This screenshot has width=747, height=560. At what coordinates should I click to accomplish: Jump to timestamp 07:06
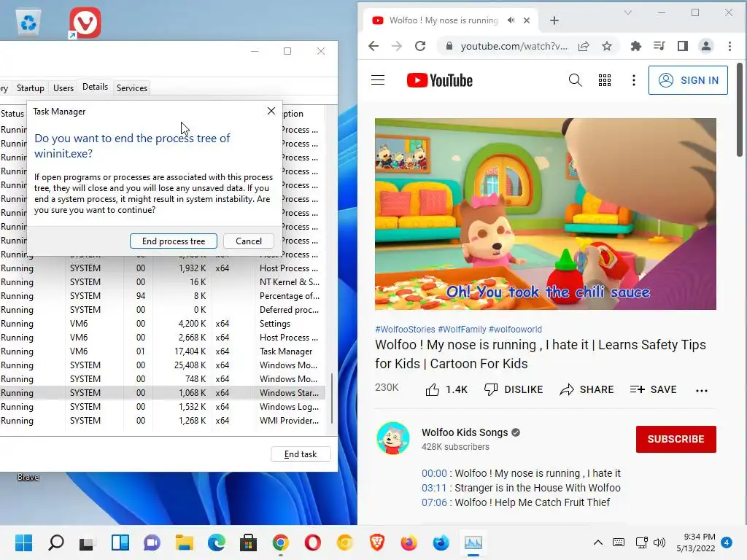coord(434,502)
